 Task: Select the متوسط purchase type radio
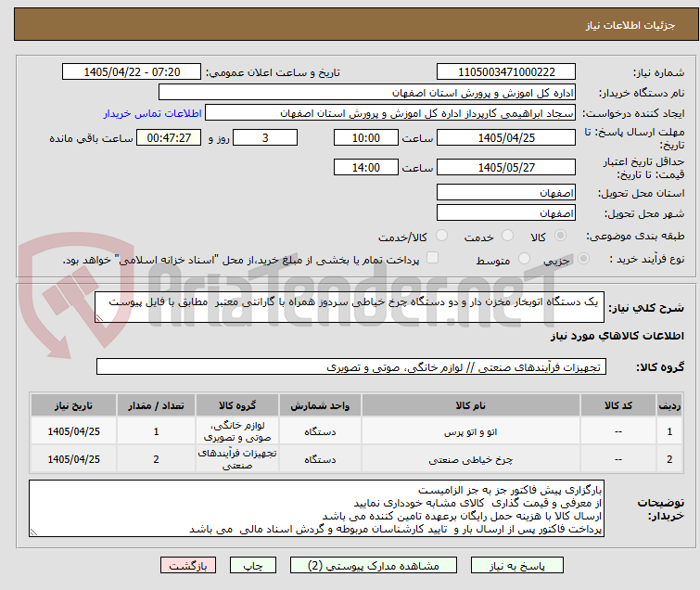pos(524,259)
